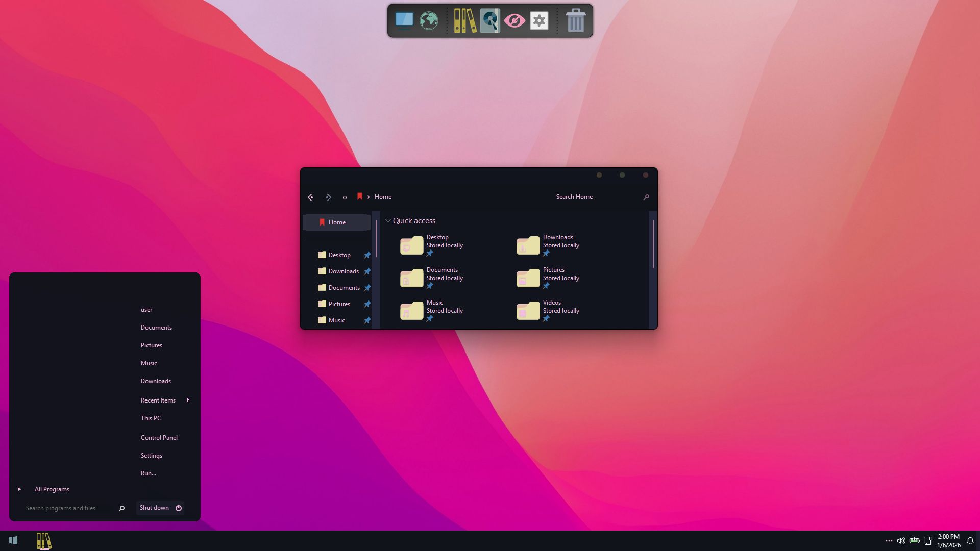980x551 pixels.
Task: Unpin Downloads in the sidebar
Action: pyautogui.click(x=367, y=271)
